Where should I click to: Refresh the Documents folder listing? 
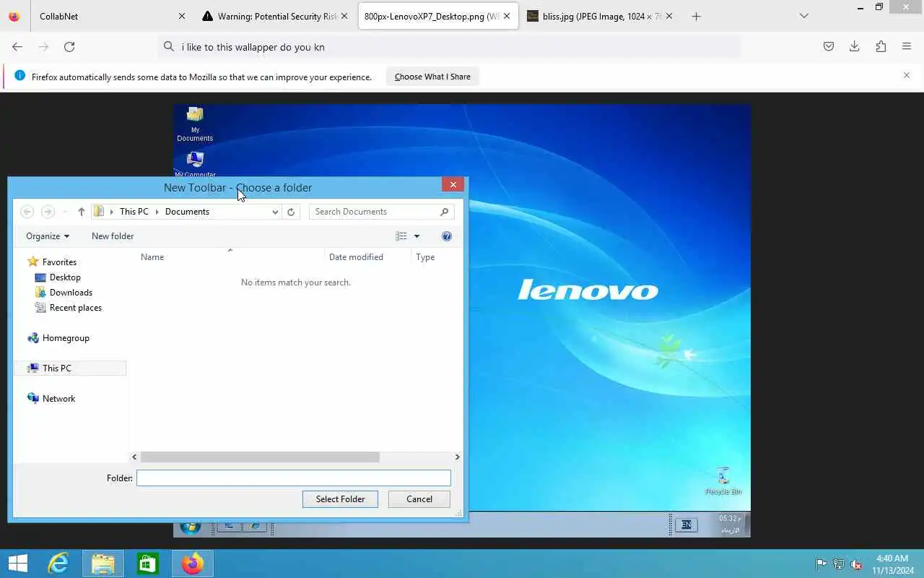(291, 212)
